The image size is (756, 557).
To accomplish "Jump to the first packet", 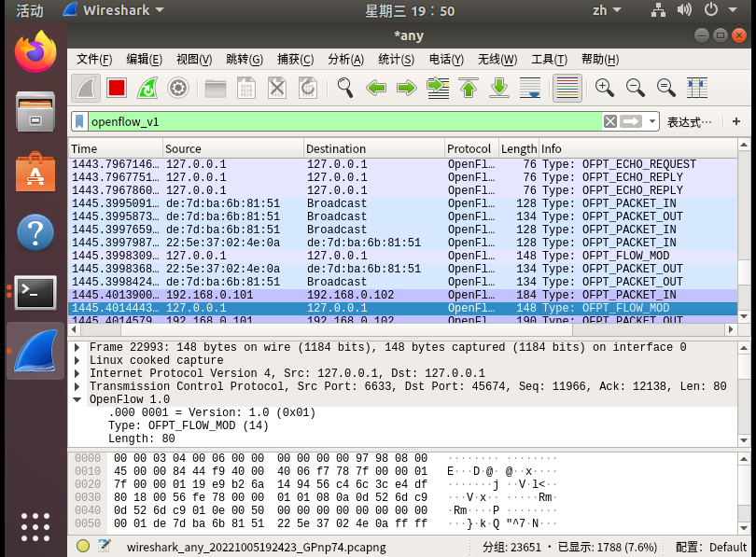I will (x=469, y=89).
